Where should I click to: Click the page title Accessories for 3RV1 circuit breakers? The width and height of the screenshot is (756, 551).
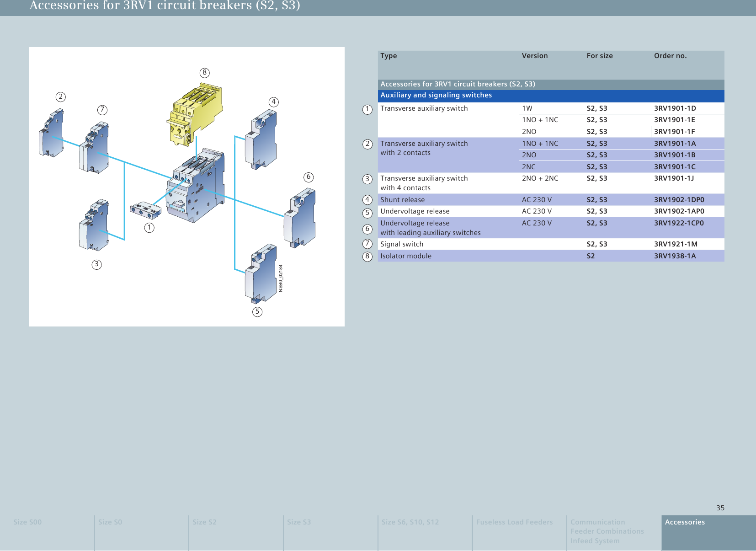coord(165,5)
